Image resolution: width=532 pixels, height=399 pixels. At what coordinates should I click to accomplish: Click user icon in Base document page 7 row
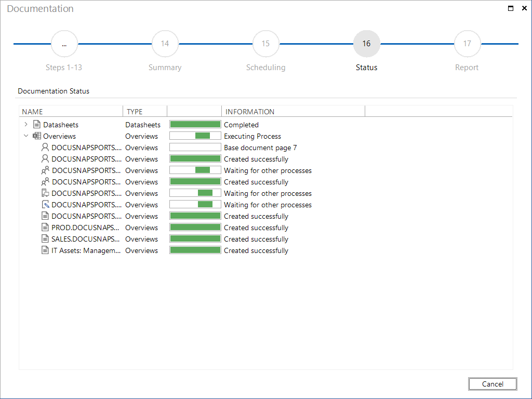coord(45,147)
